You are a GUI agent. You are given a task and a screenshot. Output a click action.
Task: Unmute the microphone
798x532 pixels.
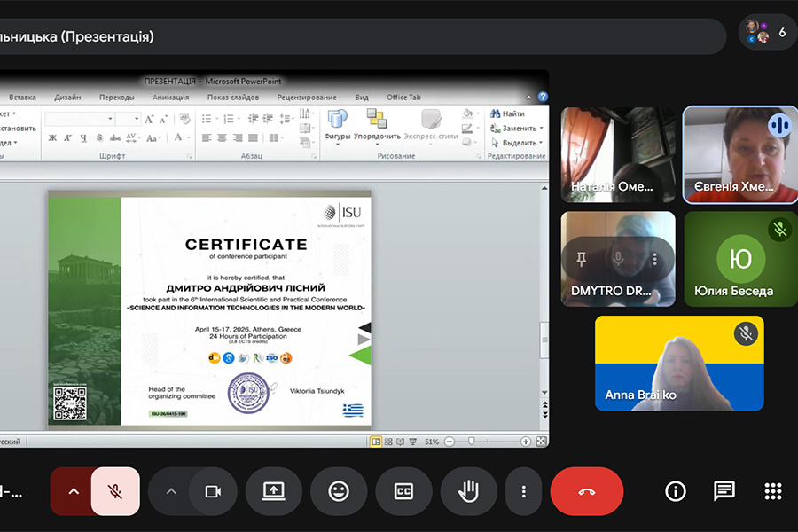115,491
